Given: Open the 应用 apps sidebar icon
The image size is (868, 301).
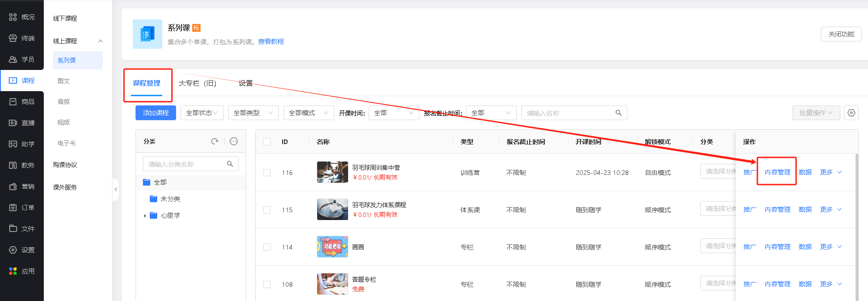Looking at the screenshot, I should (x=13, y=271).
